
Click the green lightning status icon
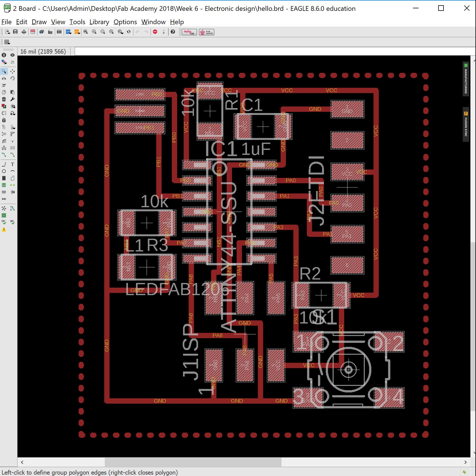464,472
